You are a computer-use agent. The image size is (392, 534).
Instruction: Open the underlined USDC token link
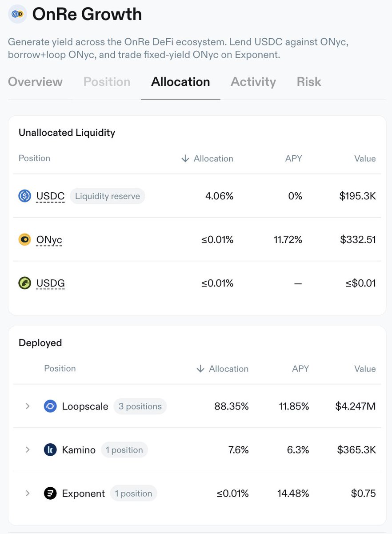pyautogui.click(x=50, y=196)
